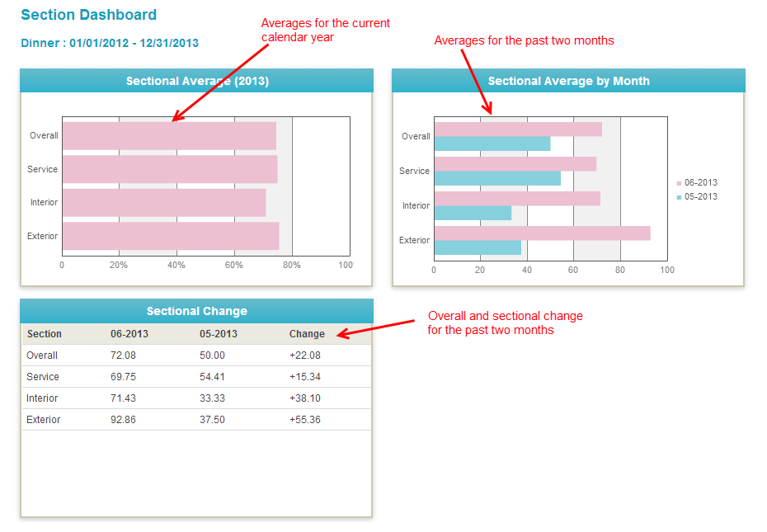Click the 05-2013 column header in table
The width and height of the screenshot is (767, 532).
[x=219, y=334]
